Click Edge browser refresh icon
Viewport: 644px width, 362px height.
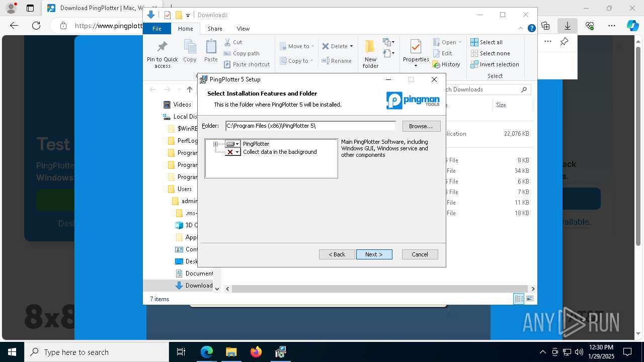point(36,26)
